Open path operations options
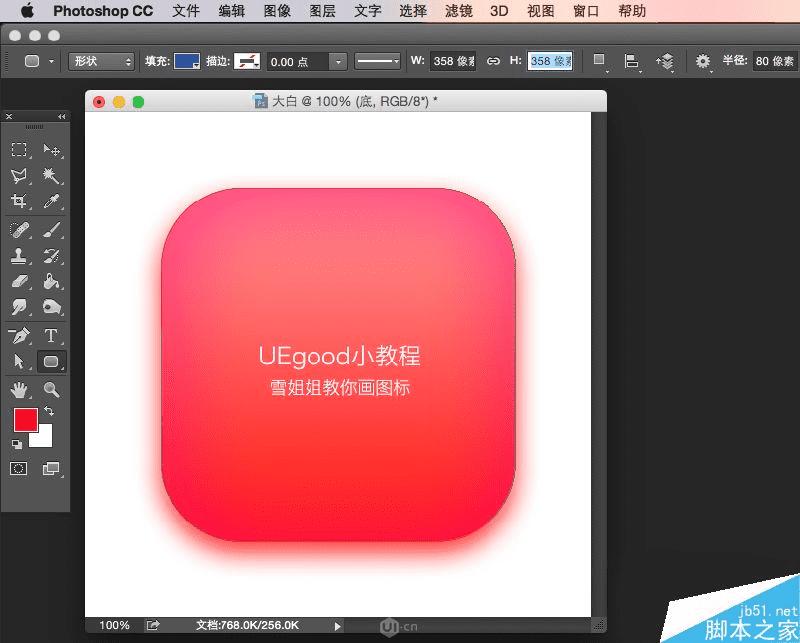The width and height of the screenshot is (800, 643). (x=599, y=61)
